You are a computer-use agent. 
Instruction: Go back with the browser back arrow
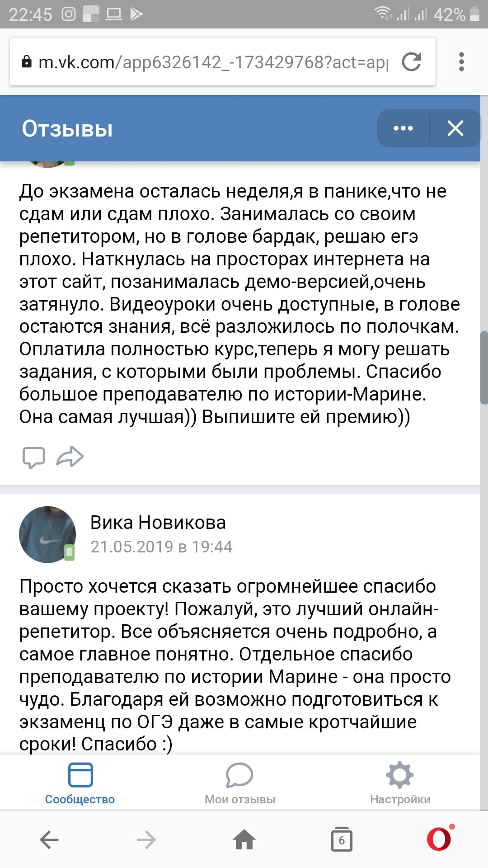click(49, 840)
